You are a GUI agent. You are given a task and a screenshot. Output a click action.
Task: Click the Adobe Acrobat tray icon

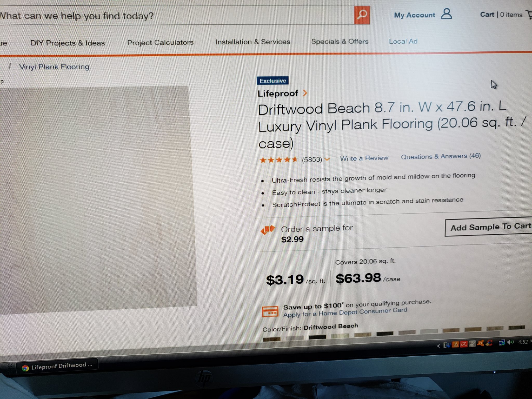[x=464, y=344]
